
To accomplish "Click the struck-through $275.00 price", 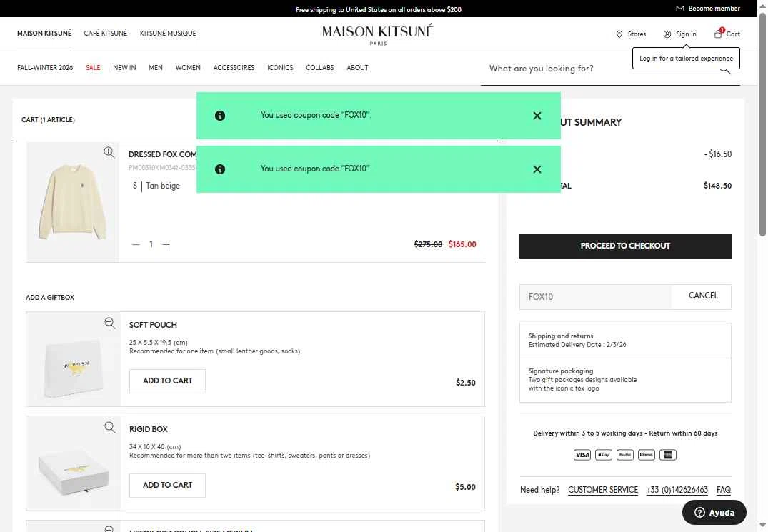I will pyautogui.click(x=428, y=244).
